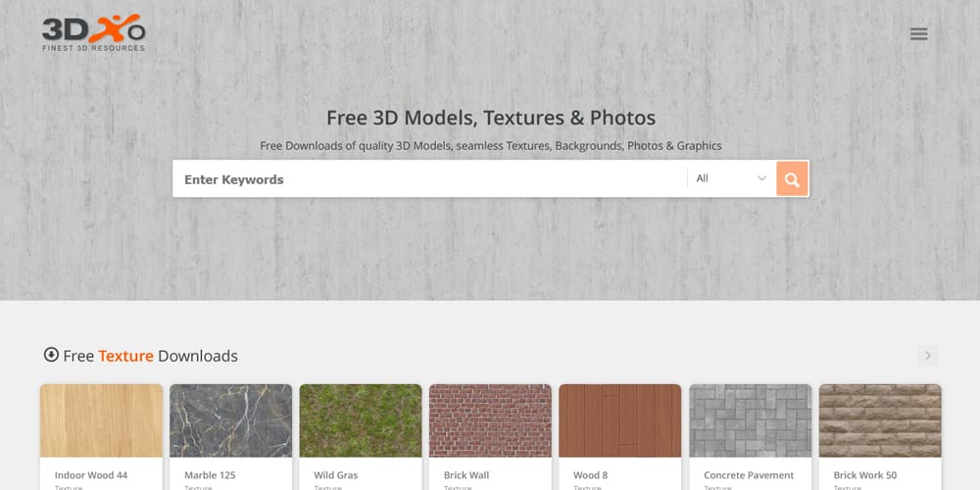Click the dropdown chevron arrow in search bar
Image resolution: width=980 pixels, height=490 pixels.
point(761,179)
